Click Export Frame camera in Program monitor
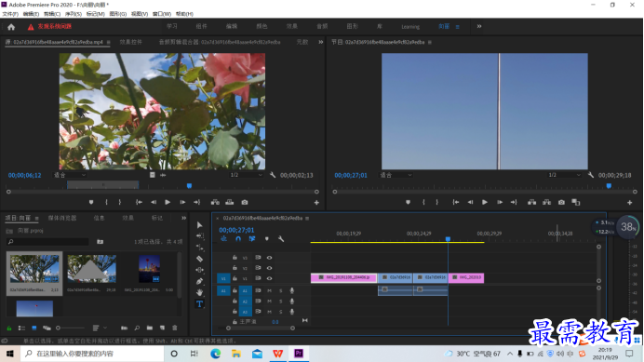Screen dimensions: 644x362 [x=561, y=202]
